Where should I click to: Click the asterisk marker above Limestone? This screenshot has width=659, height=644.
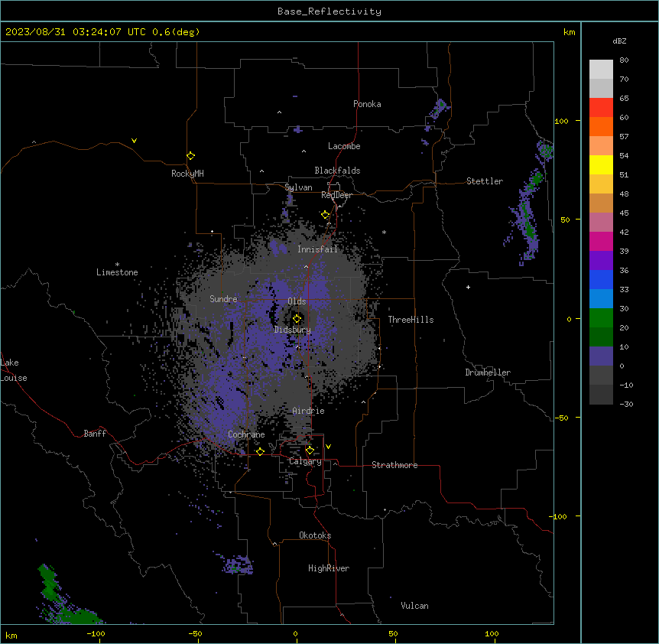pyautogui.click(x=117, y=265)
